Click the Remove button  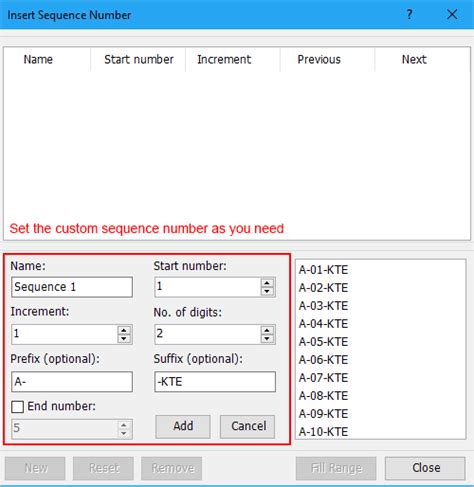click(x=172, y=468)
